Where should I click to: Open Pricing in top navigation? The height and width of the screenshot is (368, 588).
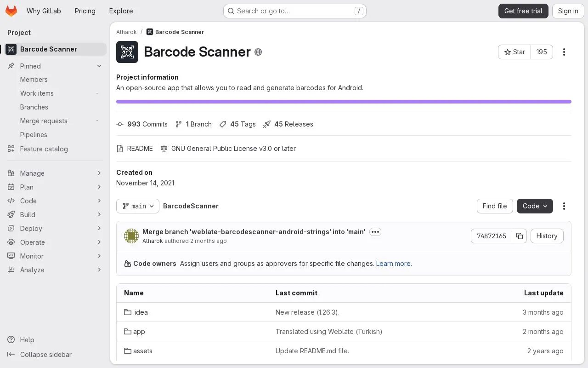(85, 11)
